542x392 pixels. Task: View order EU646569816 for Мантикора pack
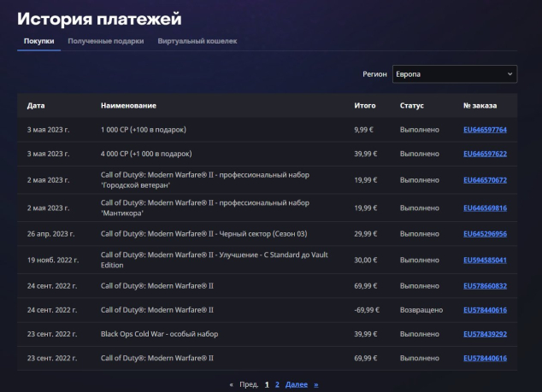click(x=485, y=208)
